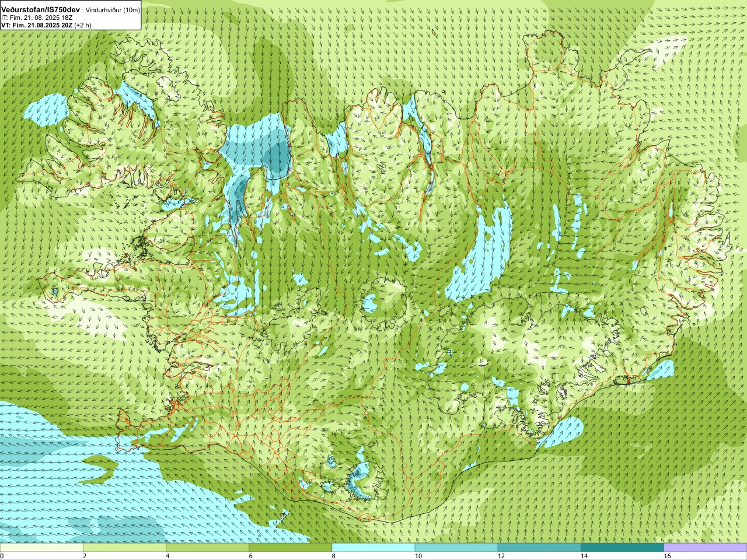Click the medium green 4–6 legend swatch
Viewport: 747px width, 560px height.
207,548
